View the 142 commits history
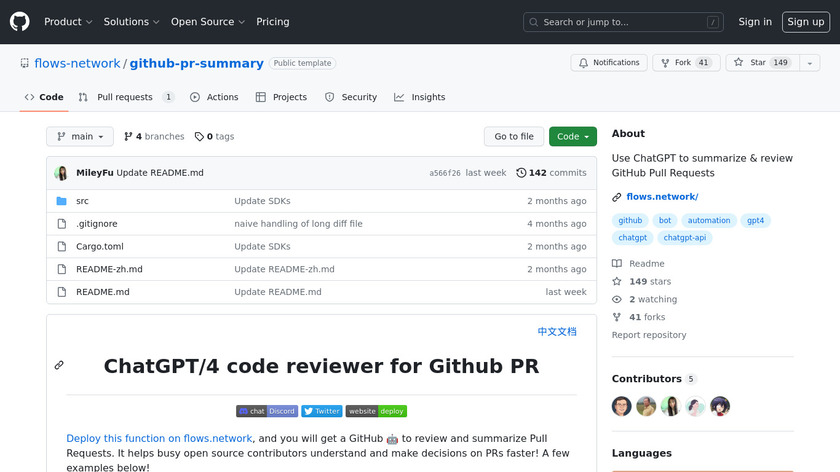 551,173
